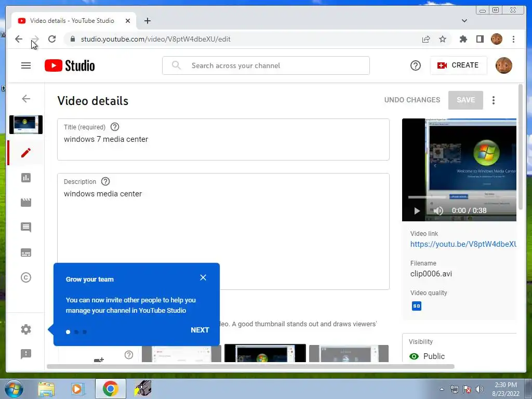532x399 pixels.
Task: Click the Description help question icon
Action: [x=105, y=181]
